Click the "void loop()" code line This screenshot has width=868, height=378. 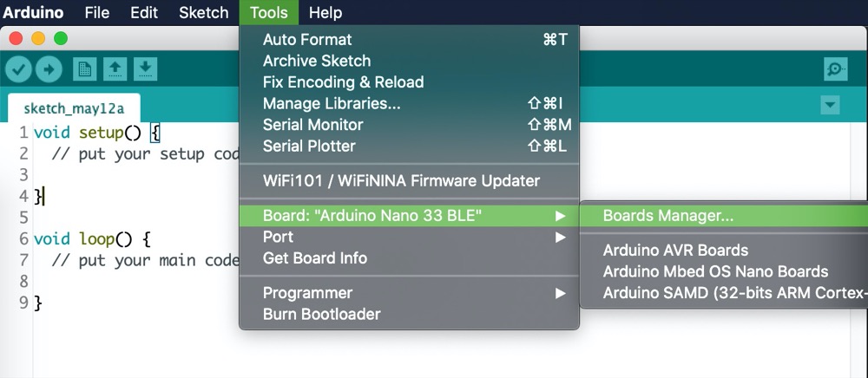[92, 239]
